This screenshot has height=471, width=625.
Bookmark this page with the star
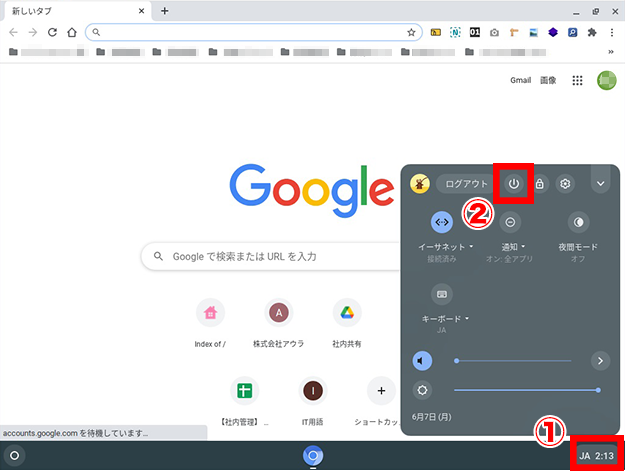411,32
